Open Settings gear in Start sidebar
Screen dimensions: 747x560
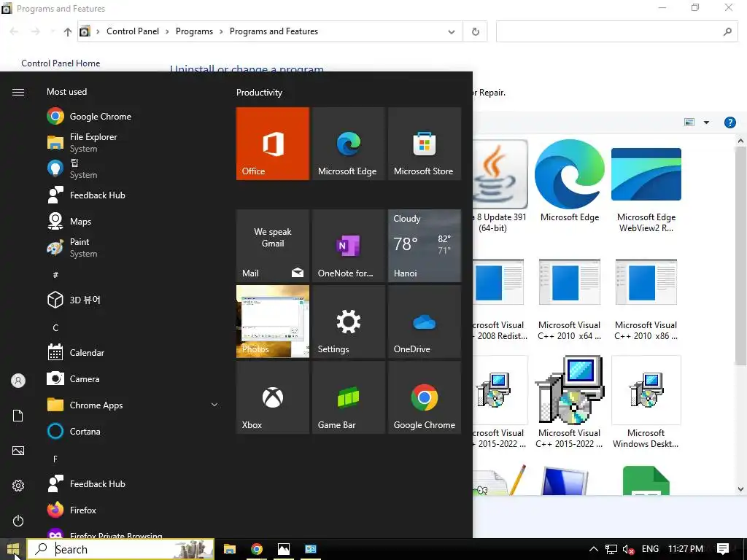[18, 486]
